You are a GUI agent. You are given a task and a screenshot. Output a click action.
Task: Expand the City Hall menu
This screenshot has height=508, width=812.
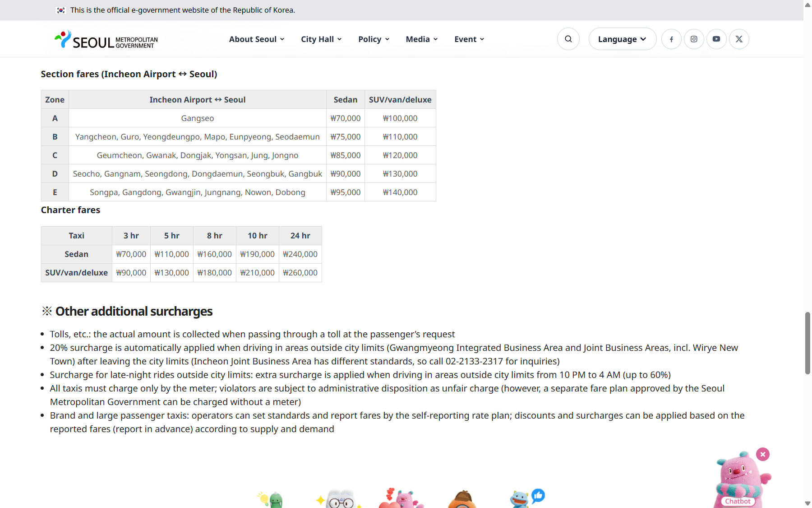[x=321, y=39]
